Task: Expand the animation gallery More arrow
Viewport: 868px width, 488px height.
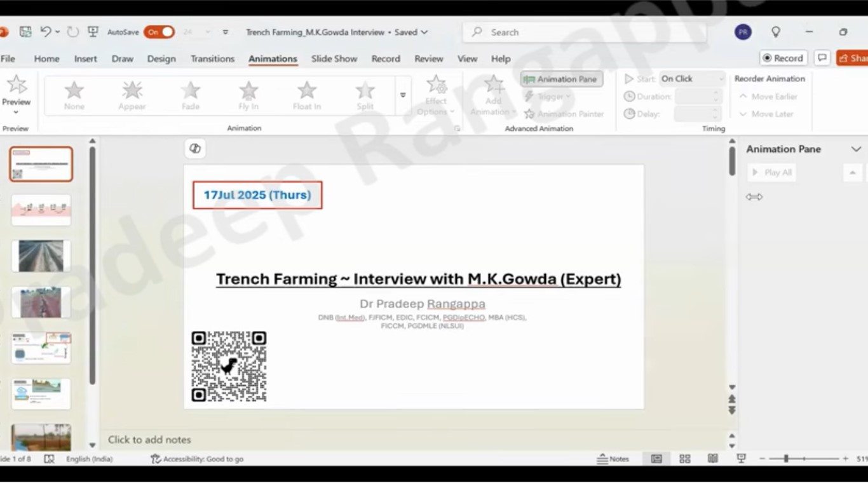Action: tap(403, 95)
